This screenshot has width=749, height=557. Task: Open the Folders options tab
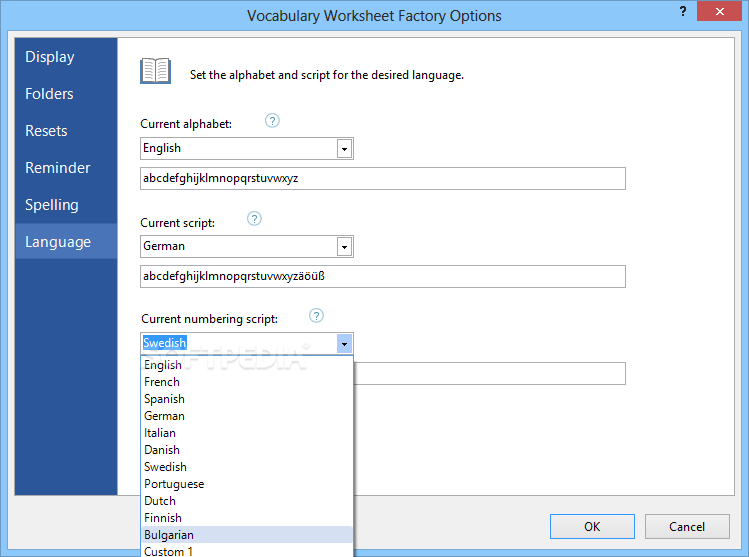[66, 94]
